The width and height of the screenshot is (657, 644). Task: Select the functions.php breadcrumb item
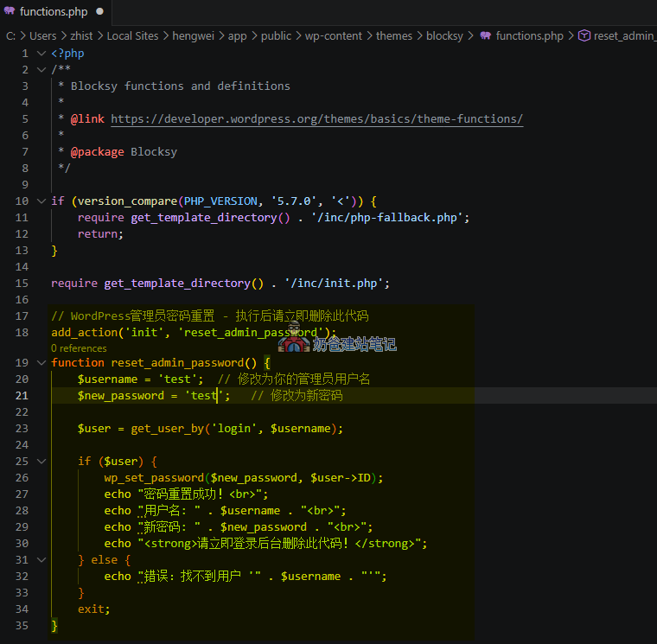(529, 35)
